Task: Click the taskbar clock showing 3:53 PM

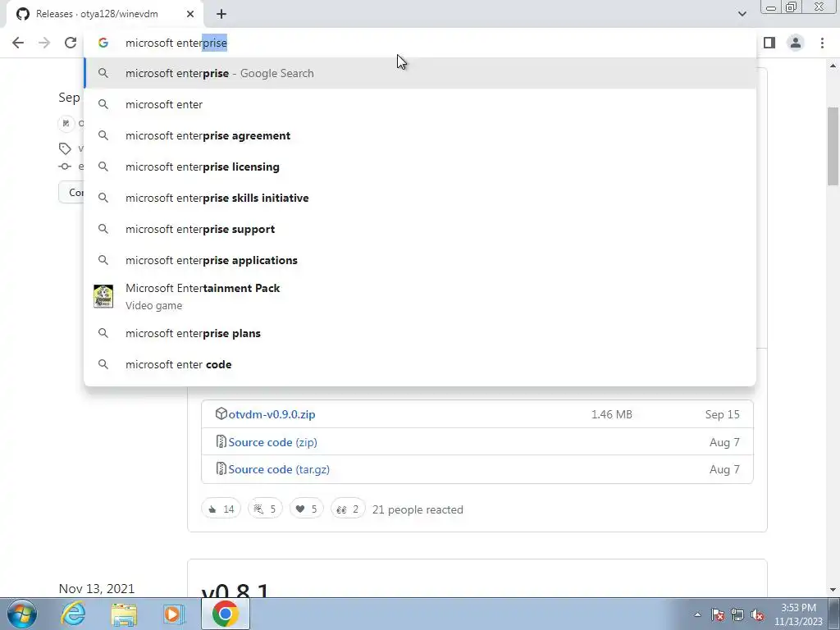Action: 798,614
